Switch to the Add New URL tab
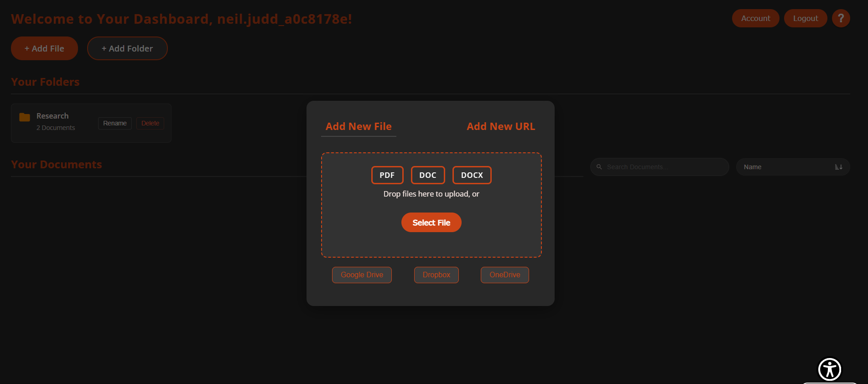This screenshot has height=384, width=868. pos(500,126)
